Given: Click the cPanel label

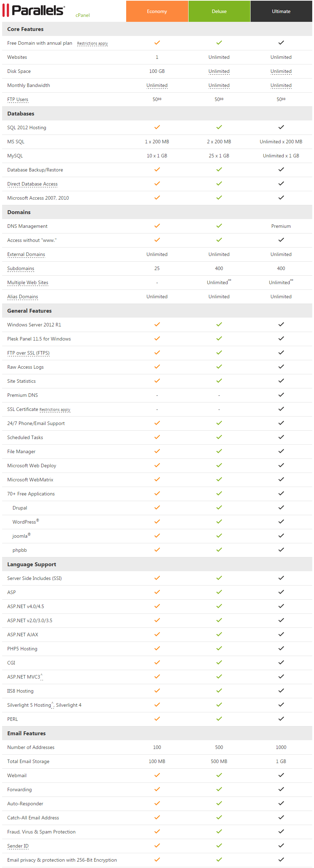Looking at the screenshot, I should (82, 15).
